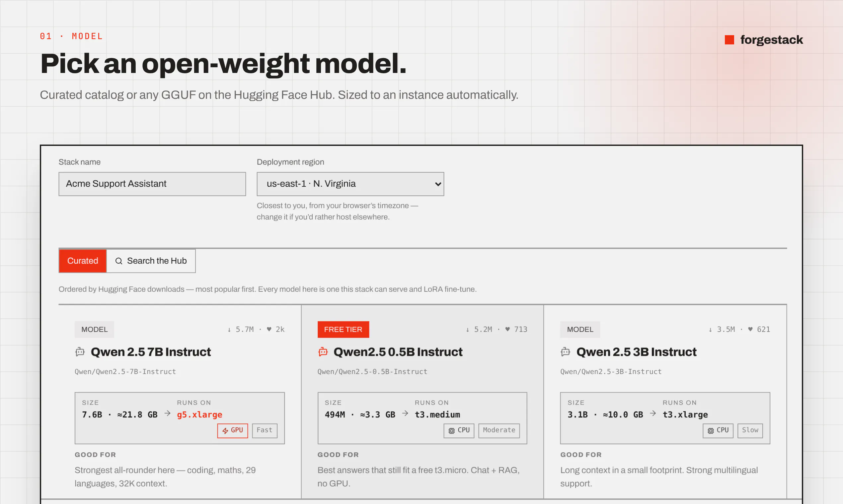The image size is (843, 504).
Task: Click the 'Pick an open-weight model.' heading
Action: coord(223,64)
